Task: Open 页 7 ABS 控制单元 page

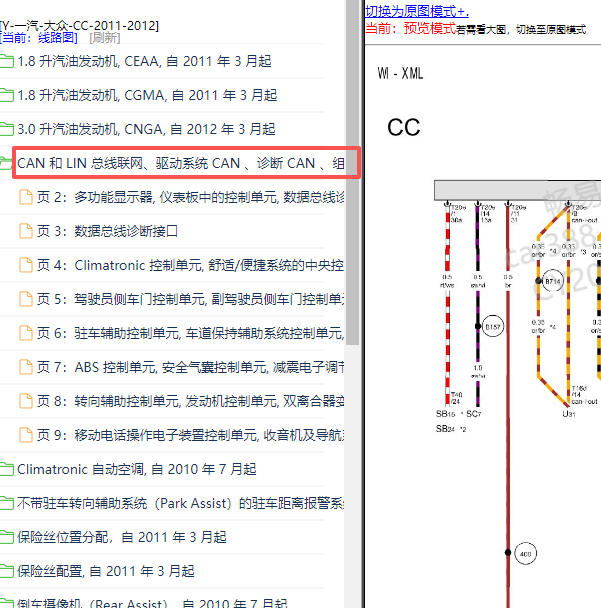Action: click(x=190, y=367)
